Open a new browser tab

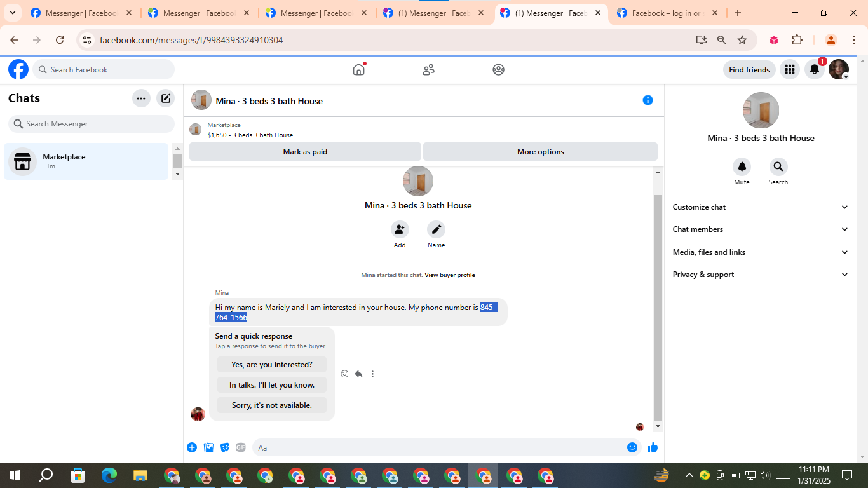click(738, 13)
